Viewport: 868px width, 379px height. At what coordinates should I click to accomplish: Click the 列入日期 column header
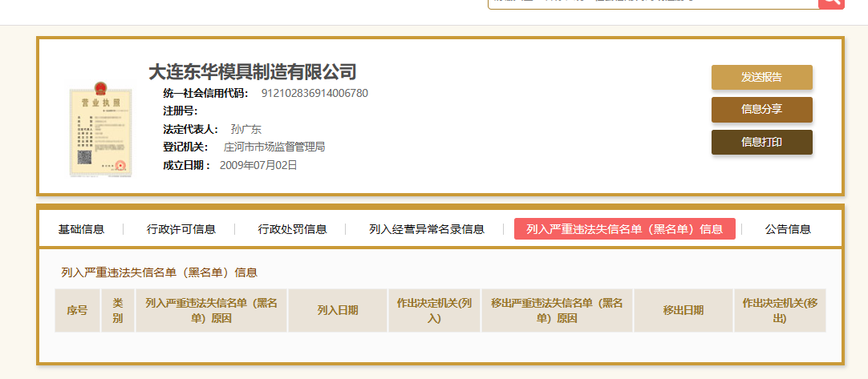tap(338, 310)
